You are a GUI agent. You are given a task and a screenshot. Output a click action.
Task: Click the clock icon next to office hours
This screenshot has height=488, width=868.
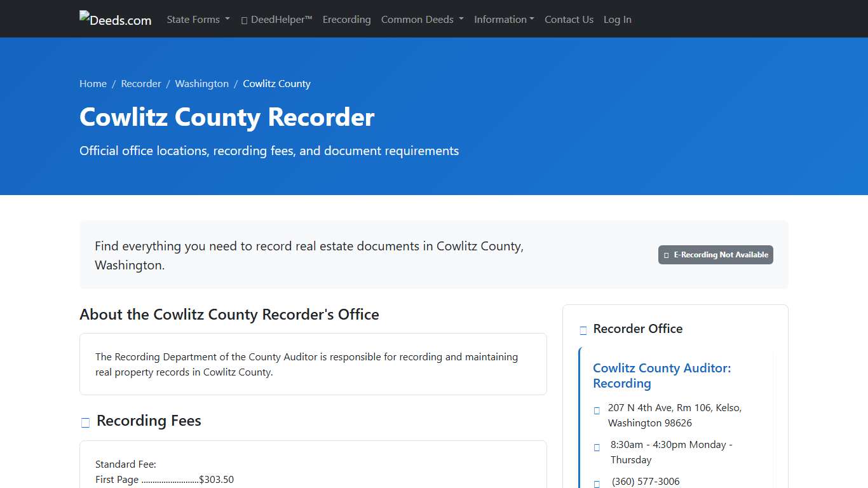[x=596, y=447]
